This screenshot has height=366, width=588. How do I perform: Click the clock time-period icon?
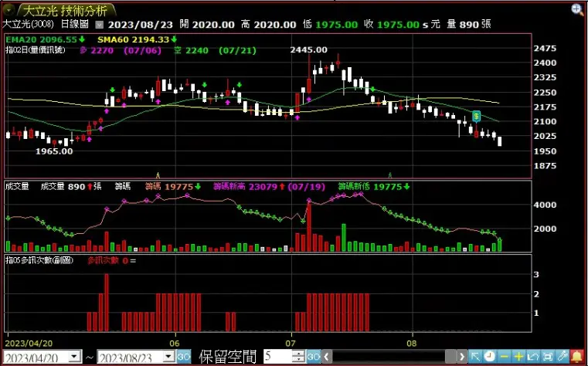tap(489, 356)
